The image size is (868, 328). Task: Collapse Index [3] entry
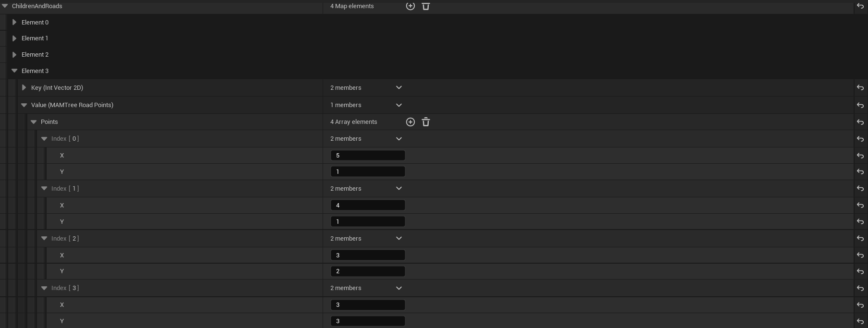tap(44, 288)
